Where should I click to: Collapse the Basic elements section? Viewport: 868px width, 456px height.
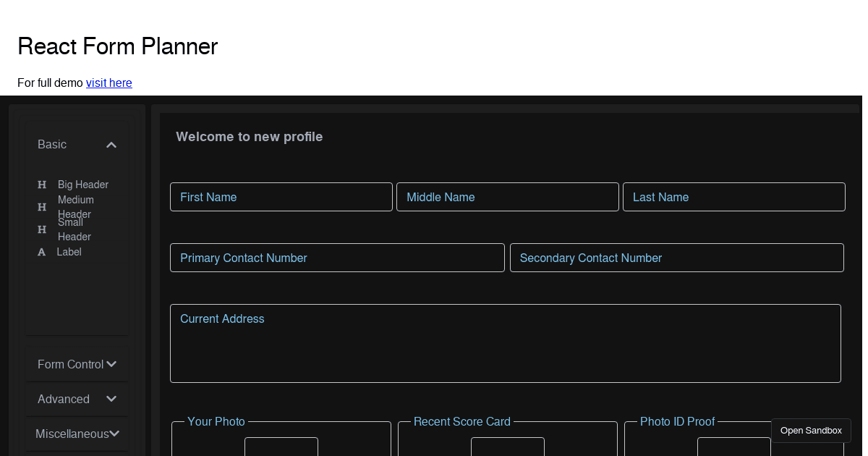coord(111,145)
